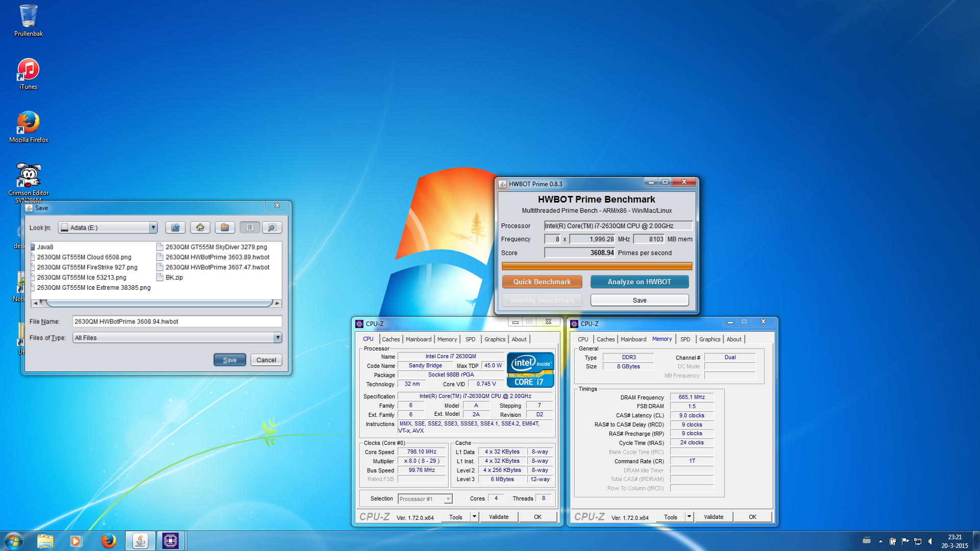Image resolution: width=980 pixels, height=551 pixels.
Task: Click the file list horizontal scrollbar
Action: tap(156, 303)
